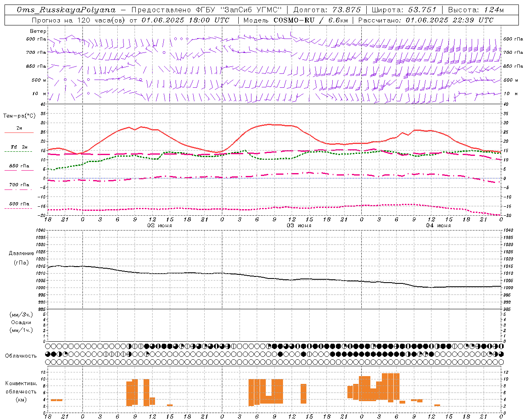Click the dashed line sample under Td 2м

[18, 152]
